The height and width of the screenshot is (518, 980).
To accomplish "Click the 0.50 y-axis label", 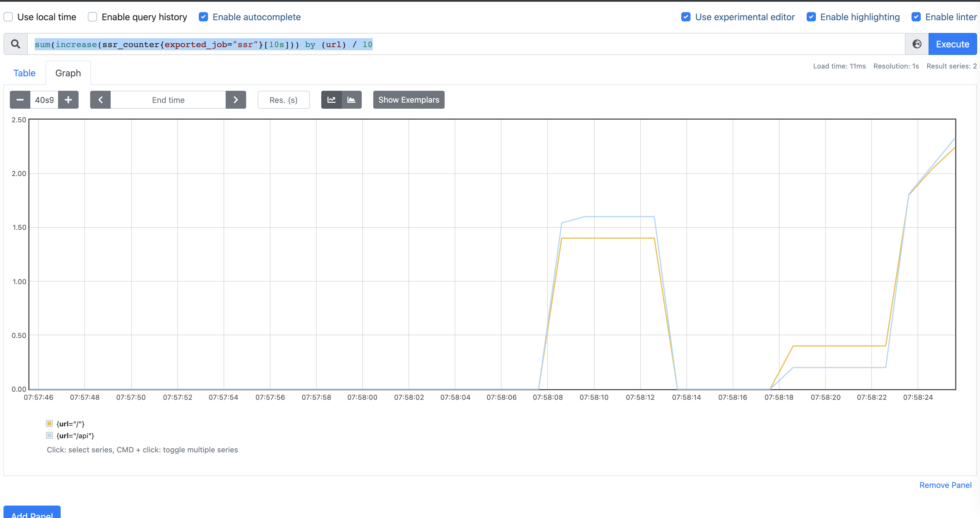I will (19, 335).
